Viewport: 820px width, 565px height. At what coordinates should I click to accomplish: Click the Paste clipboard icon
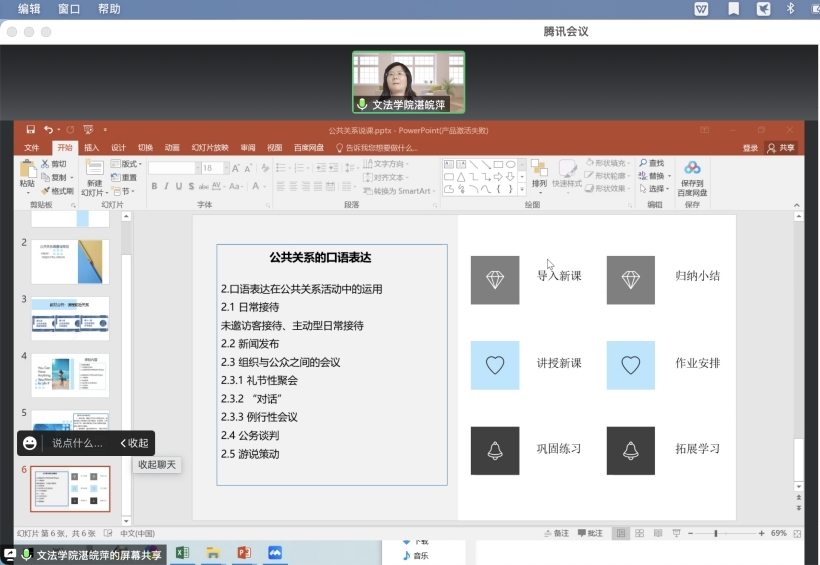pyautogui.click(x=27, y=172)
